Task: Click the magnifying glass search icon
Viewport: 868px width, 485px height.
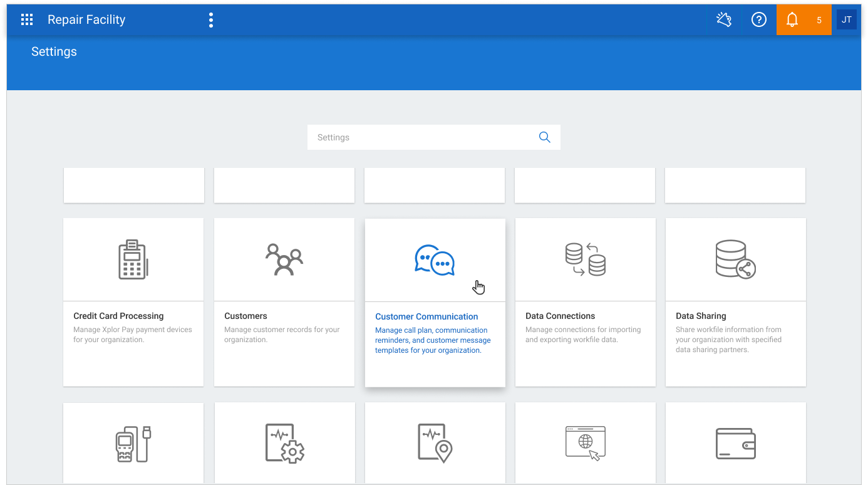Action: [545, 137]
